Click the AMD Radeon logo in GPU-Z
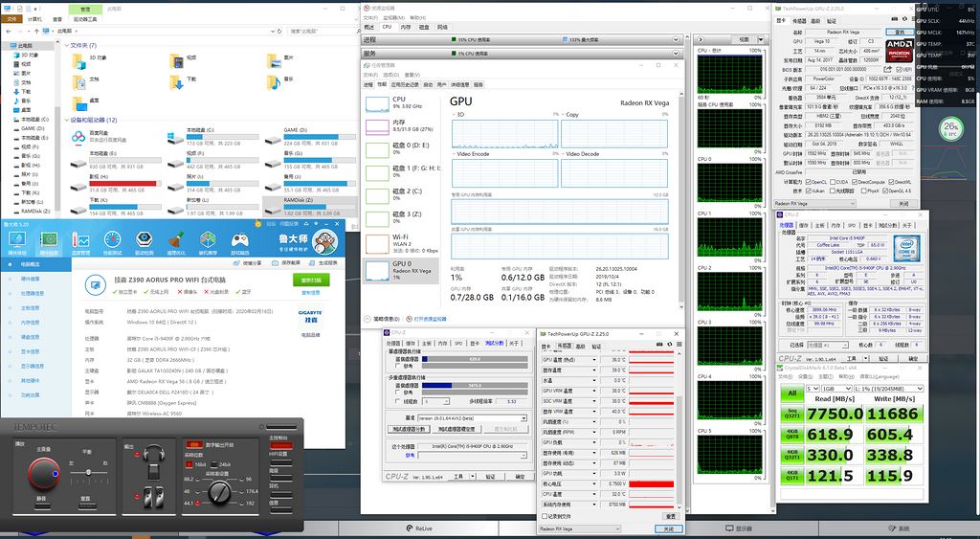This screenshot has height=539, width=980. [x=899, y=50]
